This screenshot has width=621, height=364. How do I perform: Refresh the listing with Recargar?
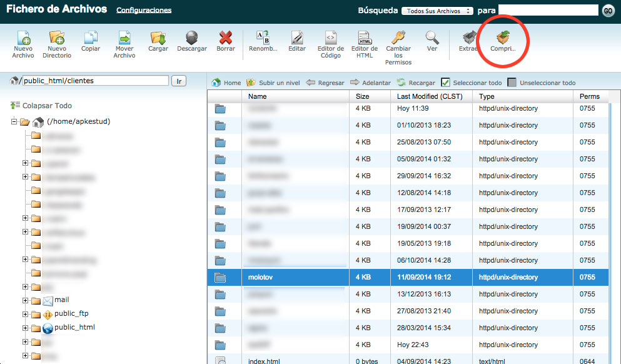click(x=416, y=83)
